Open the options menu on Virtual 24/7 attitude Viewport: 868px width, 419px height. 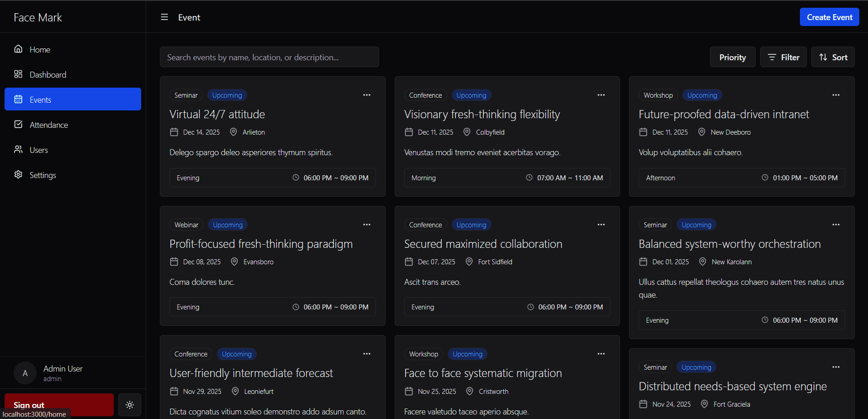tap(367, 94)
